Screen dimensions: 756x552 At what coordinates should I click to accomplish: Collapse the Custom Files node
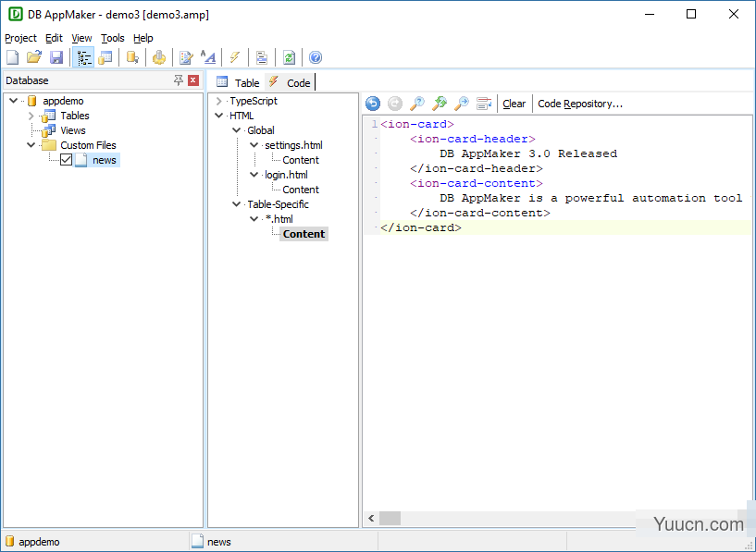(31, 145)
